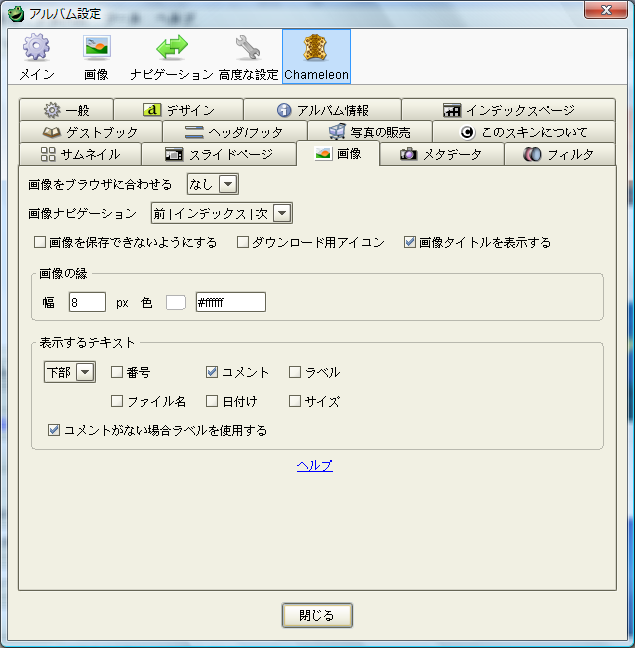The width and height of the screenshot is (635, 648).
Task: Select the Chameleon skin icon
Action: [316, 47]
